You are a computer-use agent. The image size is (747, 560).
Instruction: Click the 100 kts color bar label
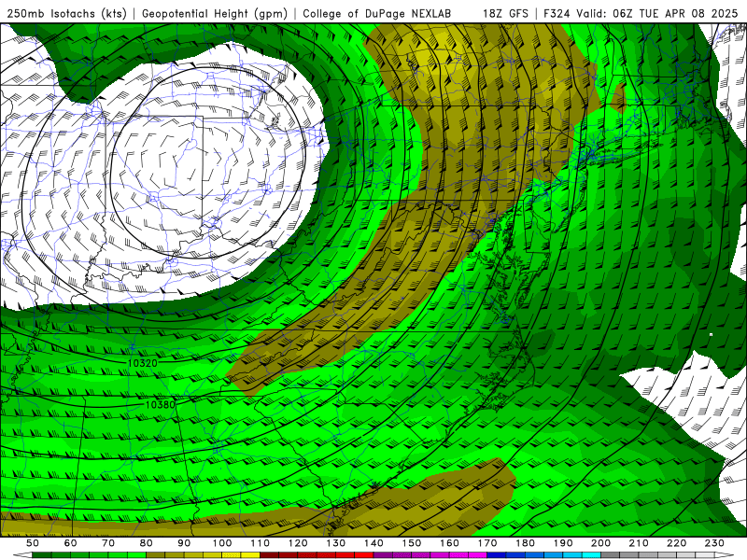[x=222, y=543]
